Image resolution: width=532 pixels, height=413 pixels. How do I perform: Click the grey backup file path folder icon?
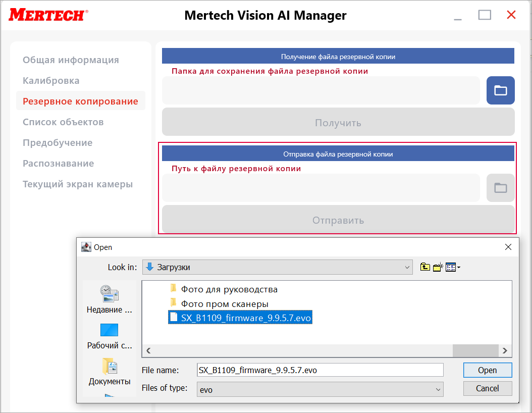pyautogui.click(x=500, y=188)
